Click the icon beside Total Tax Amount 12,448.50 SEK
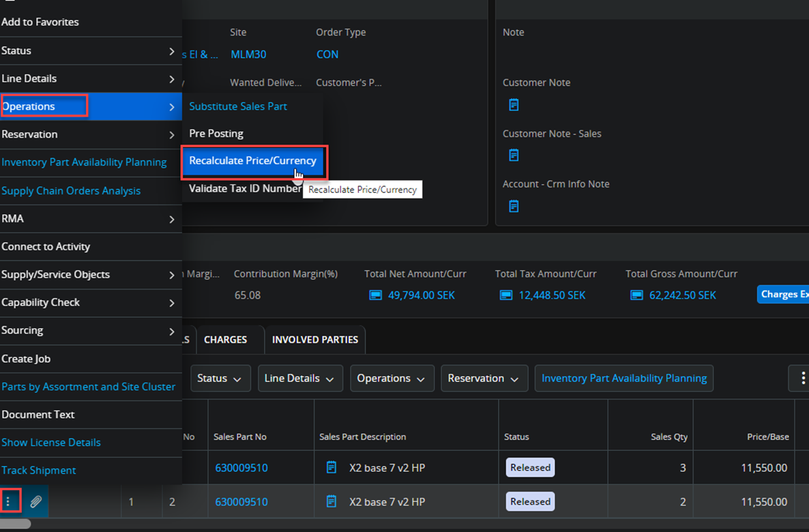Image resolution: width=809 pixels, height=532 pixels. pos(505,295)
